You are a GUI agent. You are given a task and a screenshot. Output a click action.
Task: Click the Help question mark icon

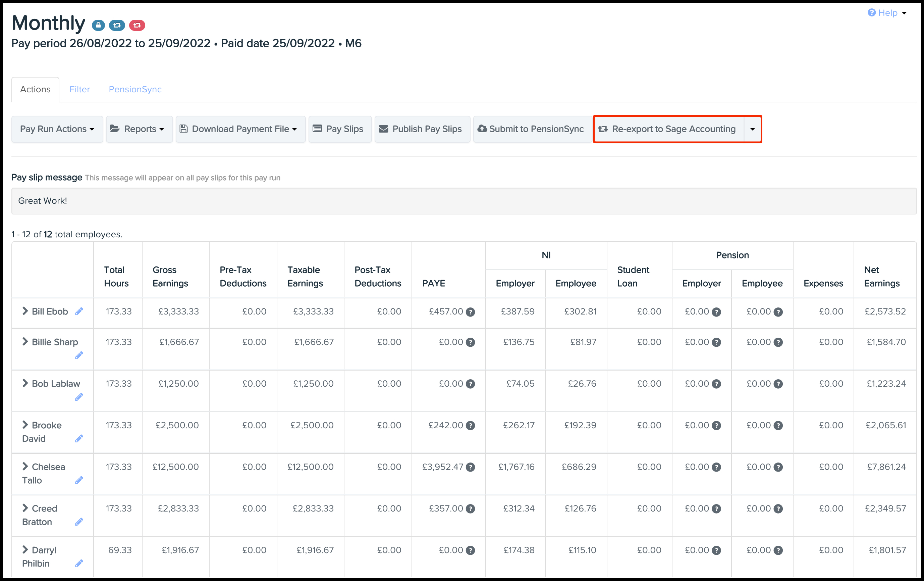pyautogui.click(x=871, y=13)
